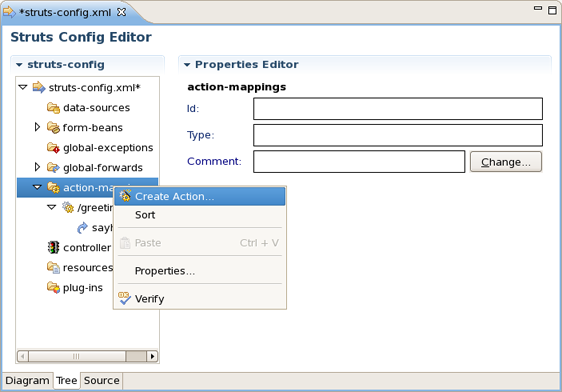
Task: Click the controller traffic-light icon
Action: (x=53, y=248)
